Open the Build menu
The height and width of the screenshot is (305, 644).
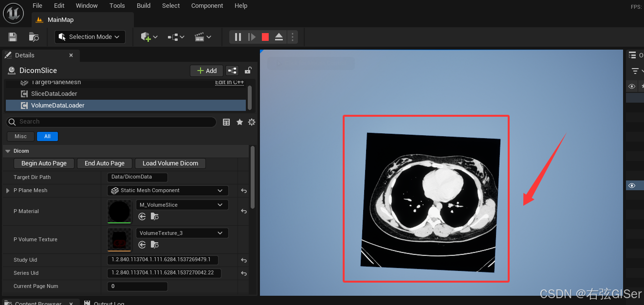coord(144,6)
